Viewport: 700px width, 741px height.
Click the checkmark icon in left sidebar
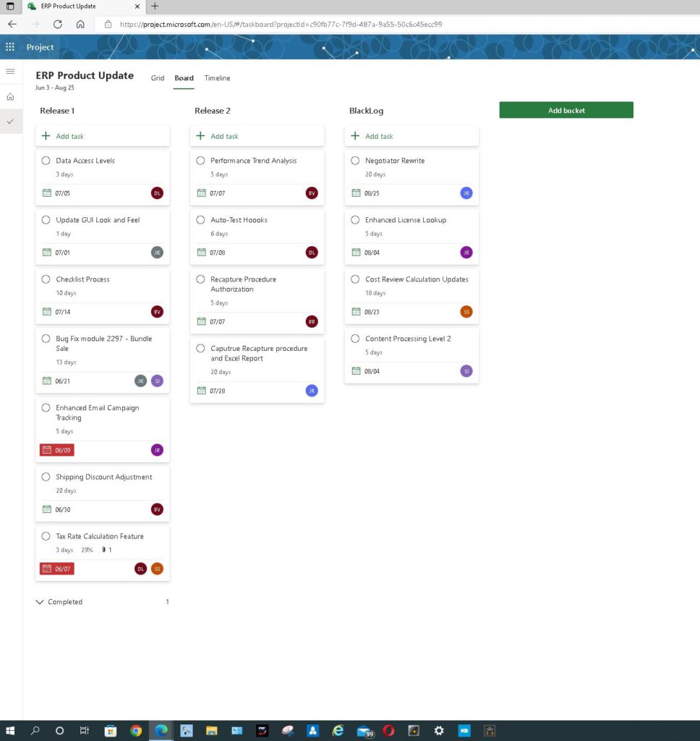tap(10, 122)
